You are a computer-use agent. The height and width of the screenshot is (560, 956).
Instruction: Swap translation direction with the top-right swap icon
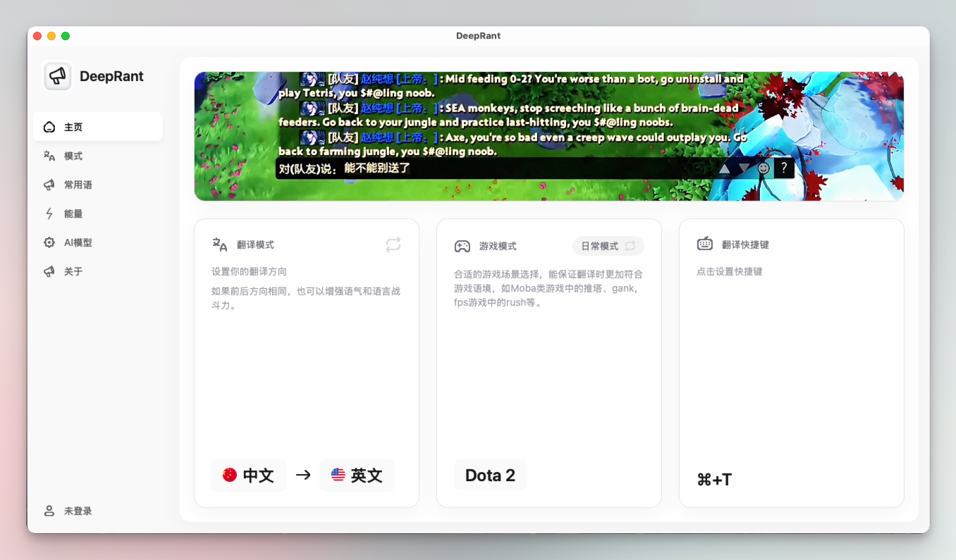pos(393,244)
